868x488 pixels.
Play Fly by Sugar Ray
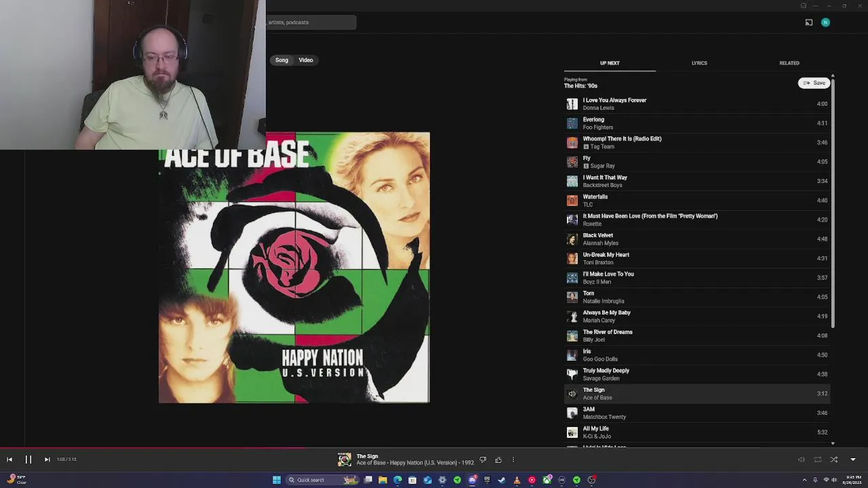[x=697, y=162]
